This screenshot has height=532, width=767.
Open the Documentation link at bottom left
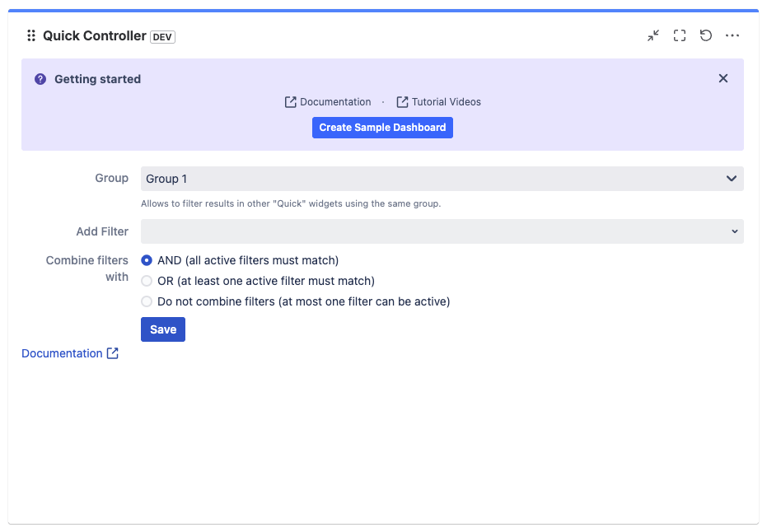pyautogui.click(x=62, y=353)
